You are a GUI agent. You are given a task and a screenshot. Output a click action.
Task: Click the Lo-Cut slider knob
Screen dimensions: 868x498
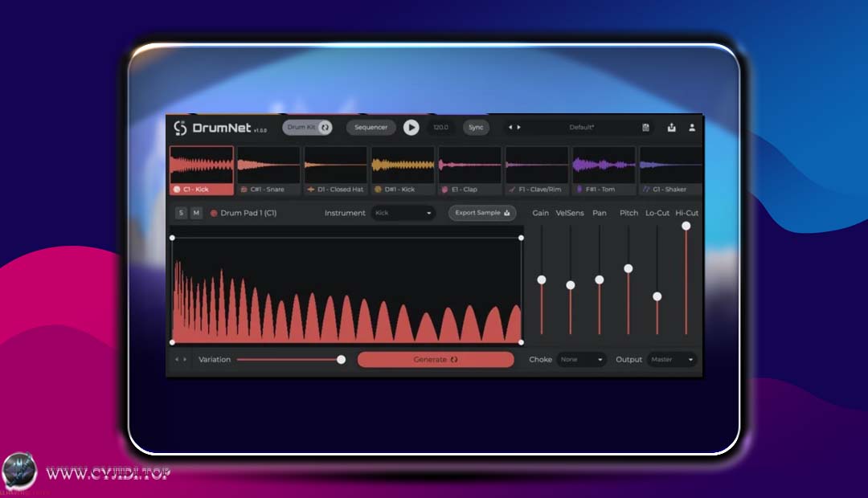[657, 296]
